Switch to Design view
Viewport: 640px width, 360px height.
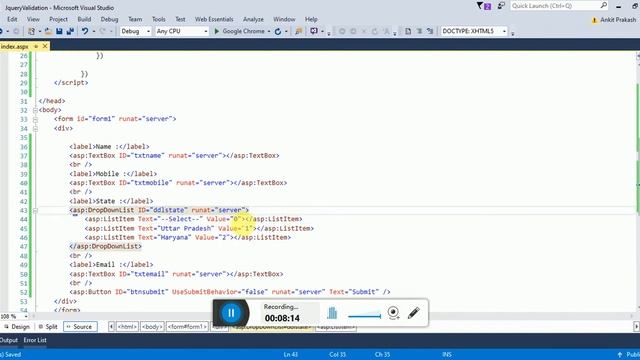pyautogui.click(x=17, y=327)
